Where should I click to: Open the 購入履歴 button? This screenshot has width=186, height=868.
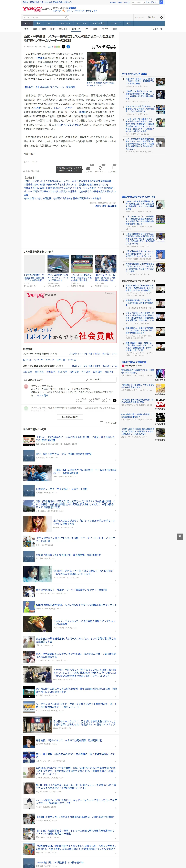[x=152, y=18]
